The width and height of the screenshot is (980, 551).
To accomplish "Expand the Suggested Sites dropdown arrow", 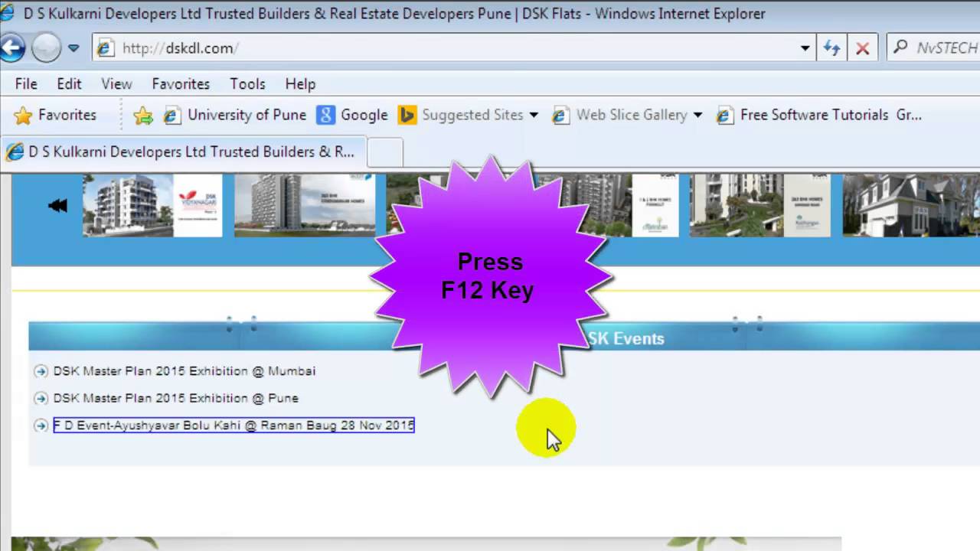I will click(534, 116).
